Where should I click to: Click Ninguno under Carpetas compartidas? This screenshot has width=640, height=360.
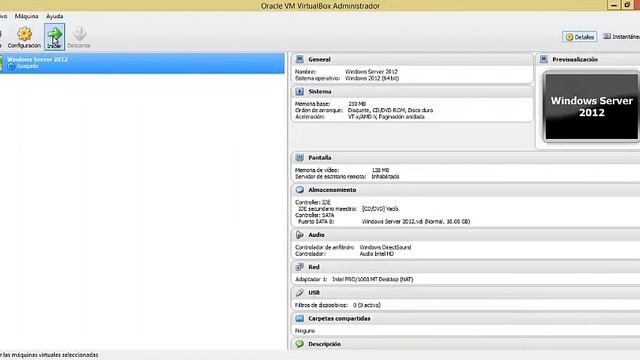coord(305,331)
